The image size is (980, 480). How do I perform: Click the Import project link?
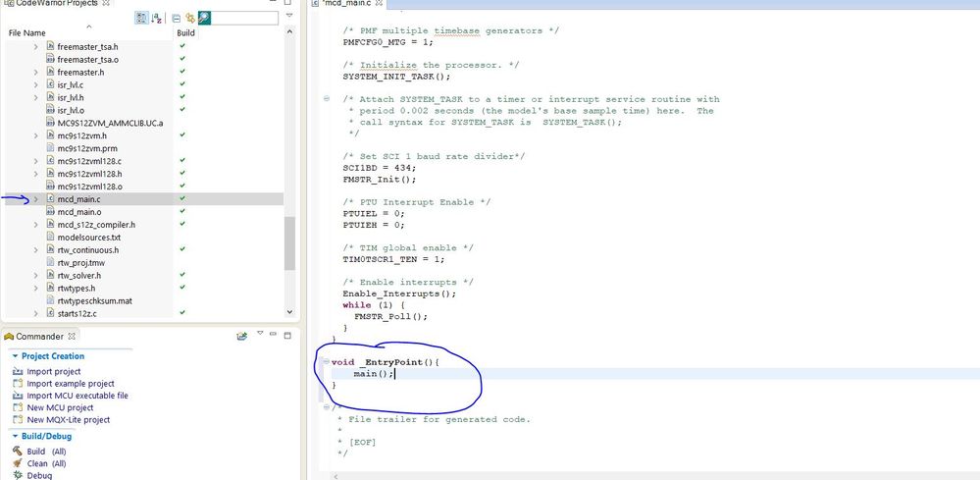[x=54, y=371]
